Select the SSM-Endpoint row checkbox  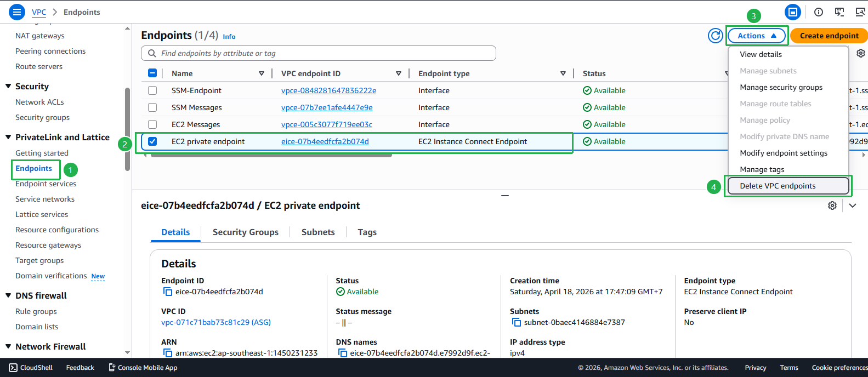point(152,90)
